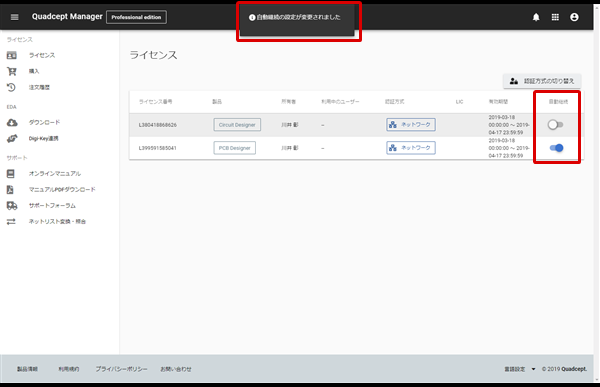Click the ライセンス番号 column header

[155, 102]
